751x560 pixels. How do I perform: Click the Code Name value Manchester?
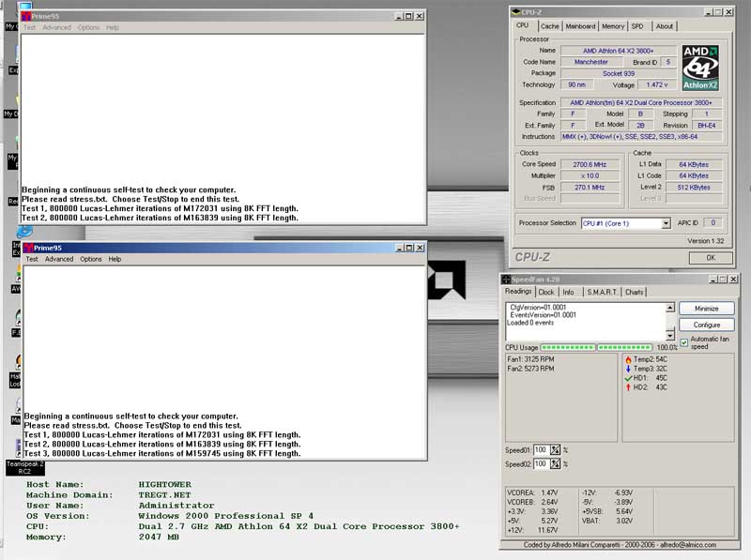tap(591, 62)
